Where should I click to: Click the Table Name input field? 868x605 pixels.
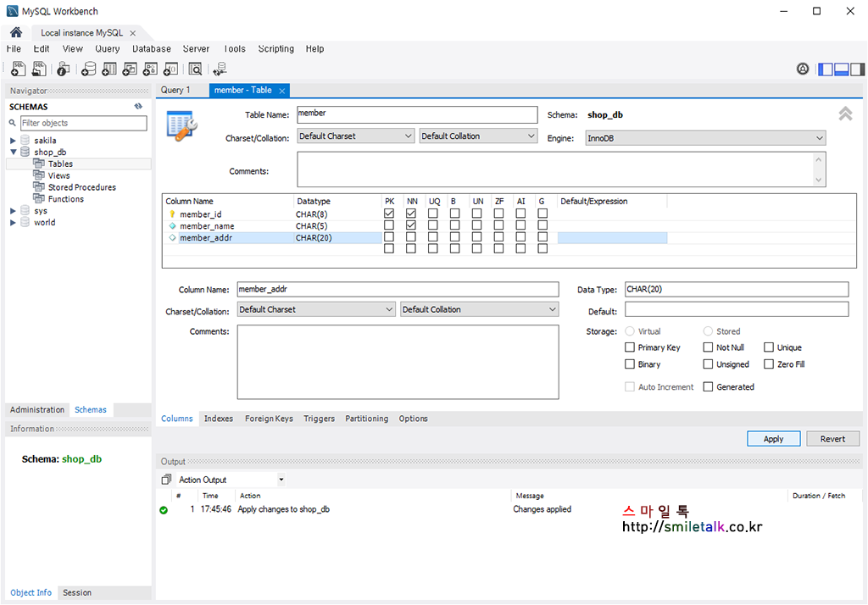pos(417,114)
